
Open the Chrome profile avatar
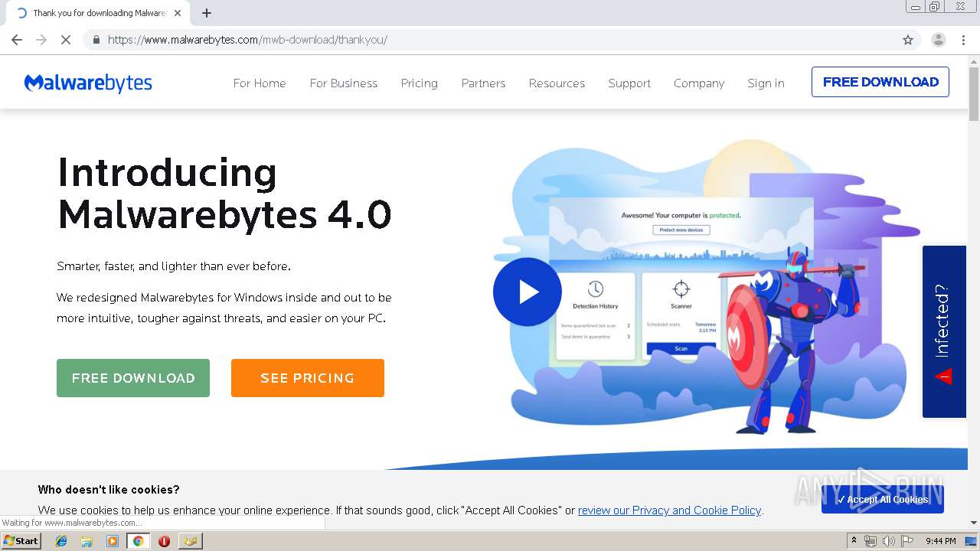[938, 40]
